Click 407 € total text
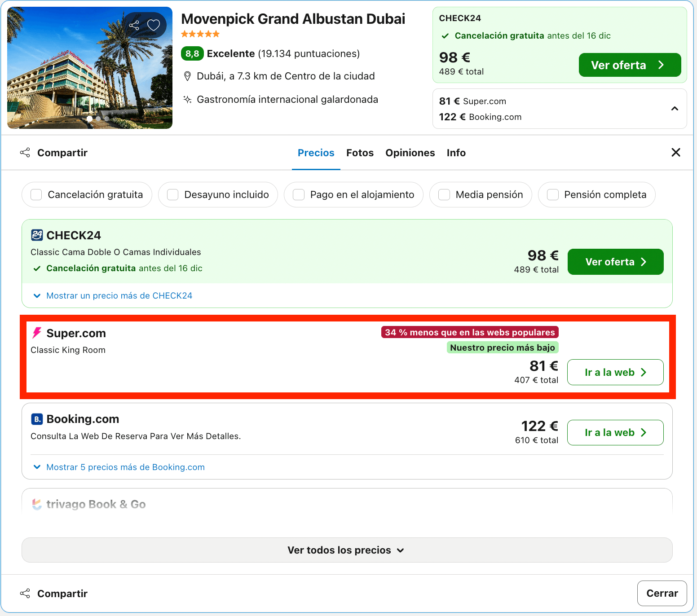Viewport: 697px width, 616px height. coord(536,380)
